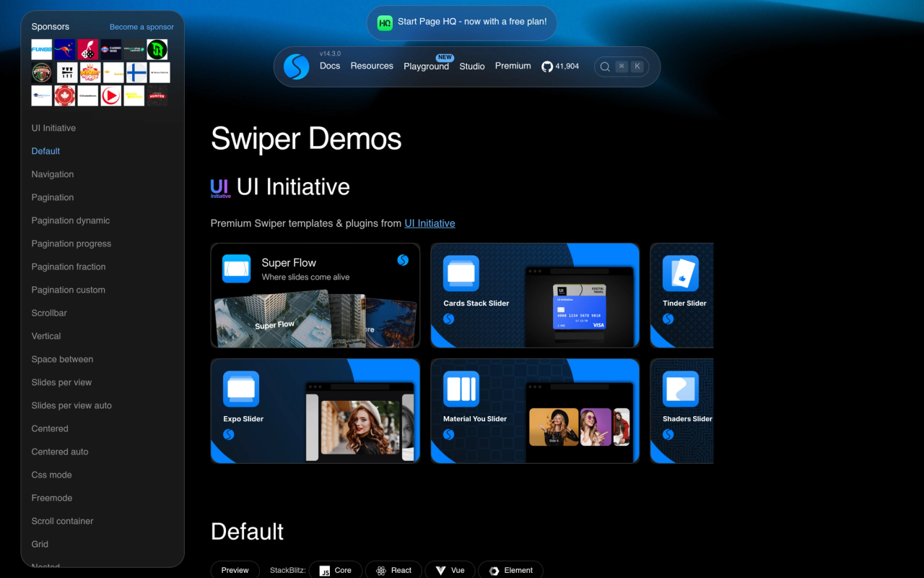Click the Start Page HQ announcement banner
Screen dimensions: 924x578
point(462,22)
